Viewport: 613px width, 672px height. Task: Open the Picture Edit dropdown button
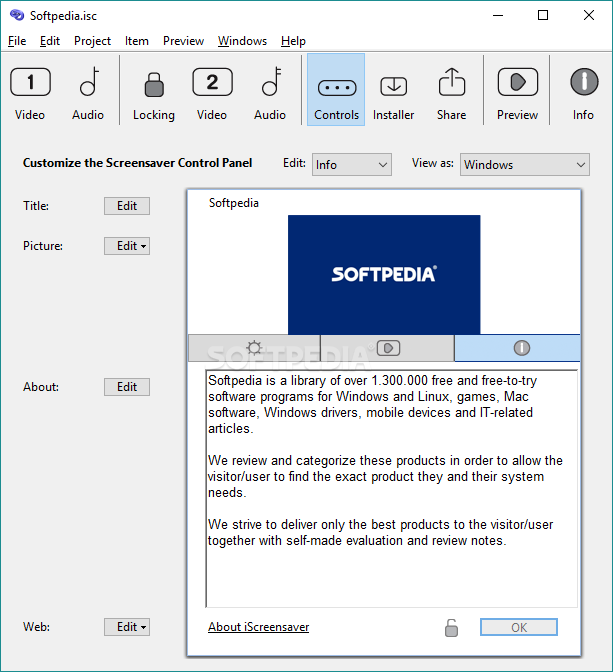click(x=127, y=246)
